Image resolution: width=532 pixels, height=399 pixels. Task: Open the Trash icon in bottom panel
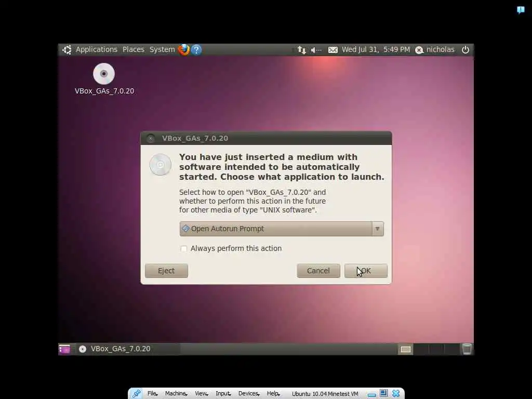[467, 349]
